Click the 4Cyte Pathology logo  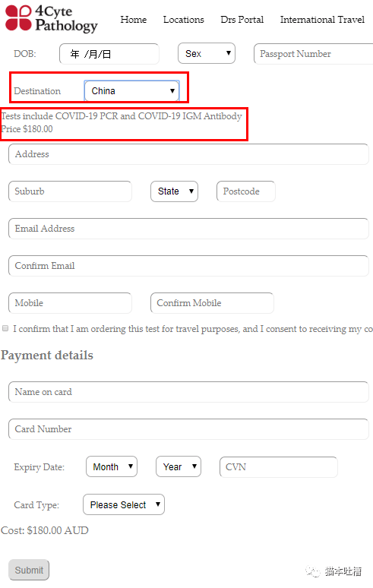click(x=52, y=18)
